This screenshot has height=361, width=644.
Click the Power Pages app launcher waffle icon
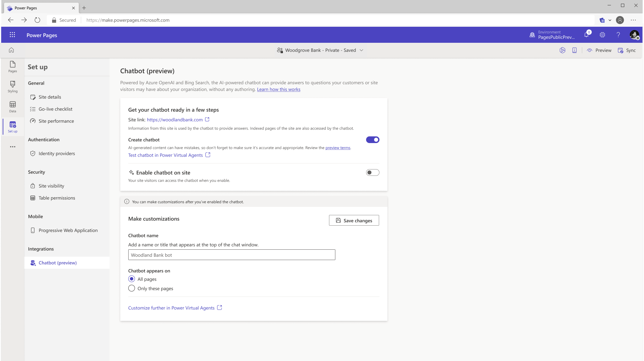[12, 35]
